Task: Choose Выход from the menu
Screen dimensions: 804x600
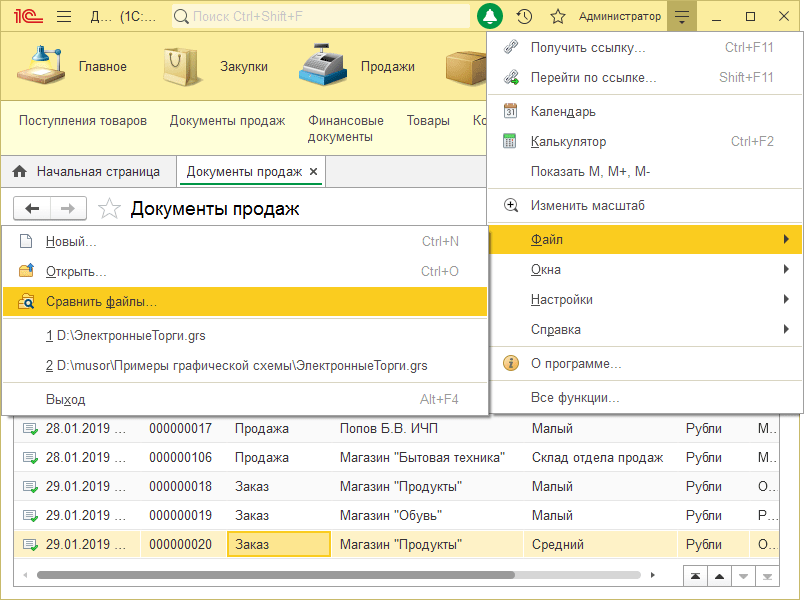Action: pos(245,399)
